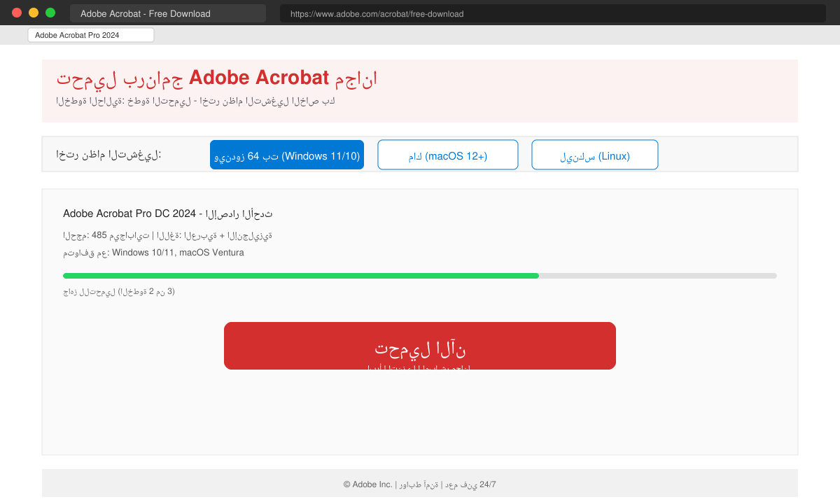This screenshot has width=840, height=504.
Task: Minimize the window with the yellow button
Action: (34, 13)
